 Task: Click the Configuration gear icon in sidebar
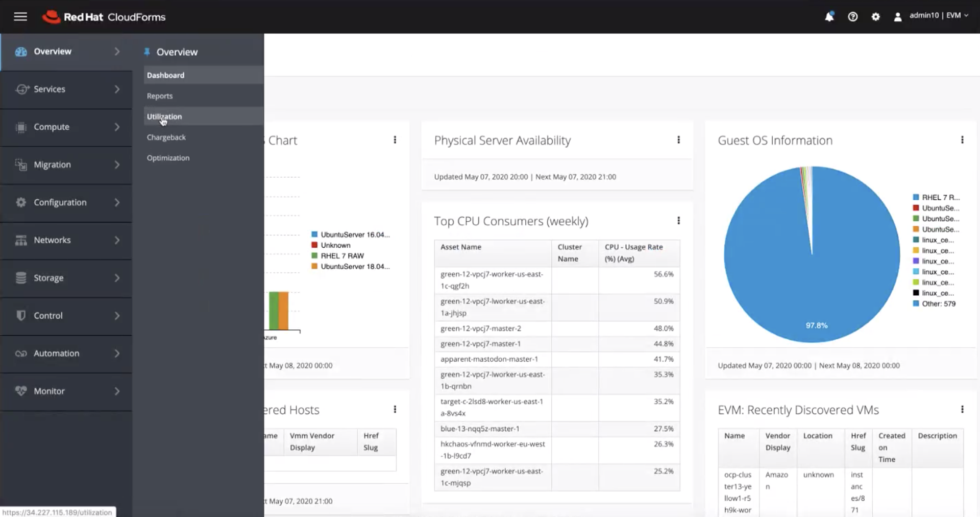tap(21, 202)
